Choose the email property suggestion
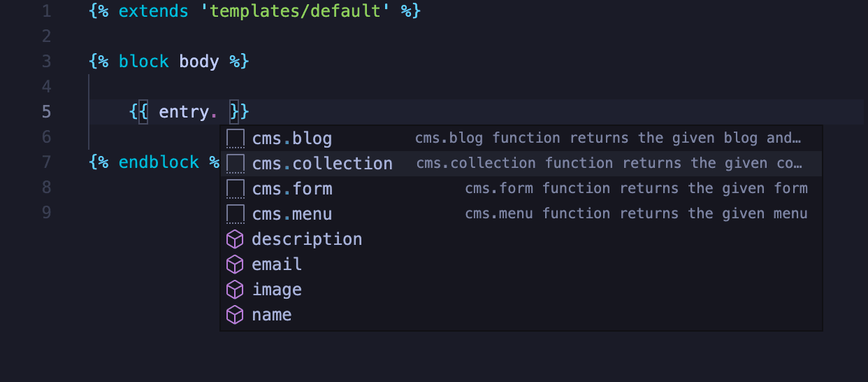Image resolution: width=868 pixels, height=382 pixels. tap(277, 264)
